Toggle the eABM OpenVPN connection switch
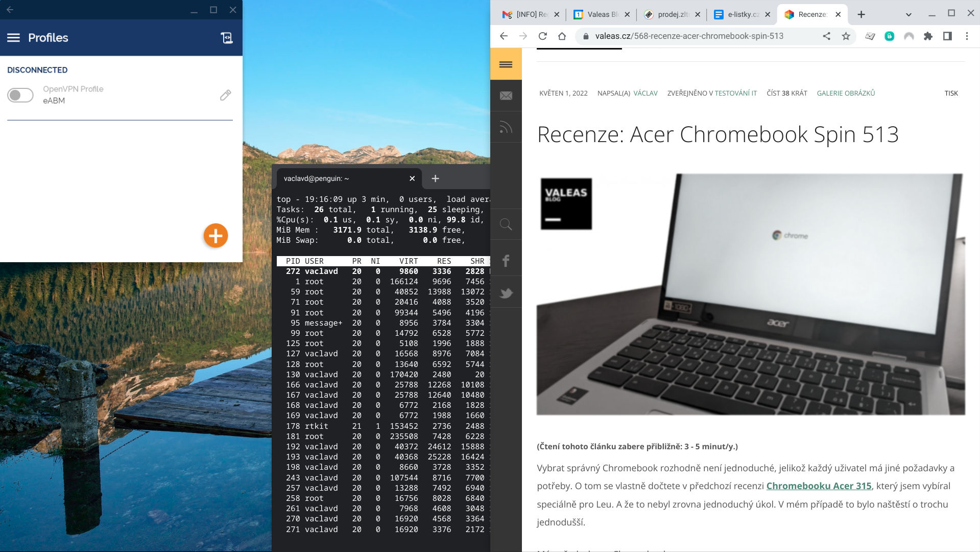Screen dimensions: 980x552 tap(20, 95)
